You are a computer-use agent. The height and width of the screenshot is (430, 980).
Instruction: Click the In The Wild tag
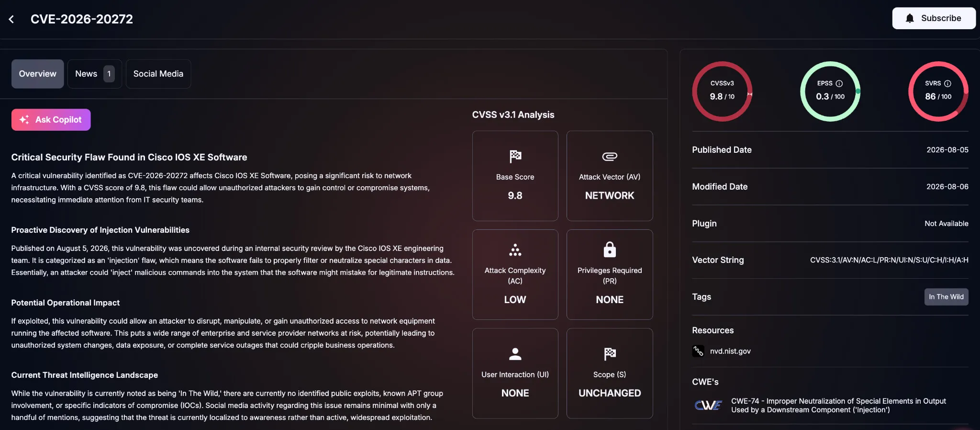coord(946,297)
